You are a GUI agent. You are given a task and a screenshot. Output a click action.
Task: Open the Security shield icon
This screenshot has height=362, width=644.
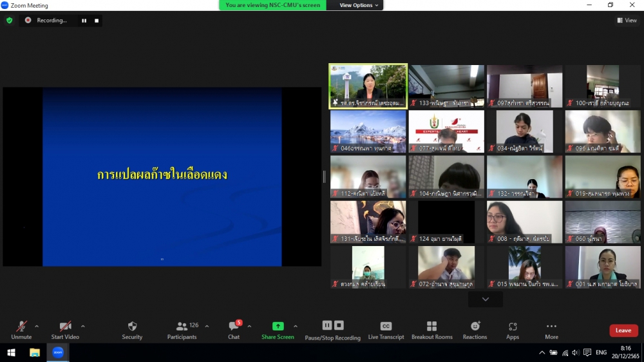tap(132, 327)
